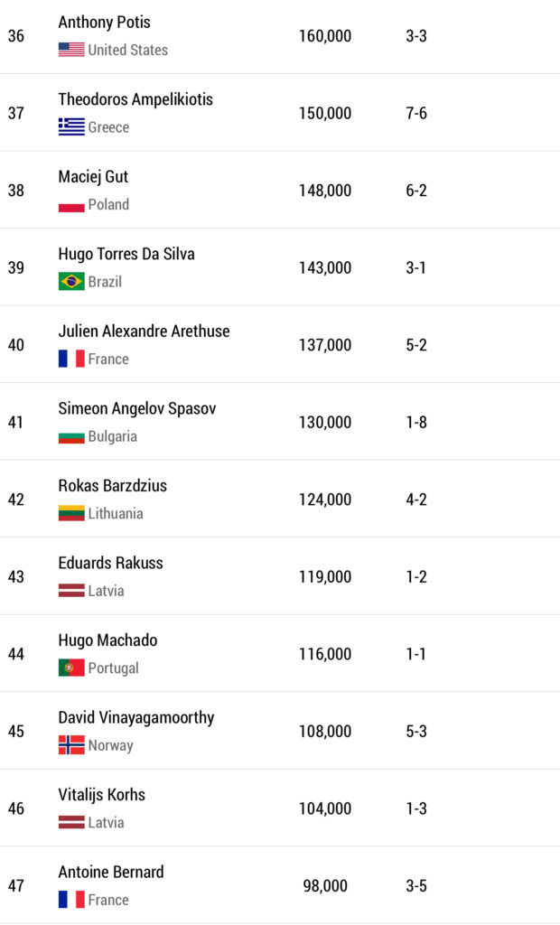The image size is (560, 925).
Task: Click Latvia flag under Eduards Rakuss
Action: pyautogui.click(x=71, y=591)
